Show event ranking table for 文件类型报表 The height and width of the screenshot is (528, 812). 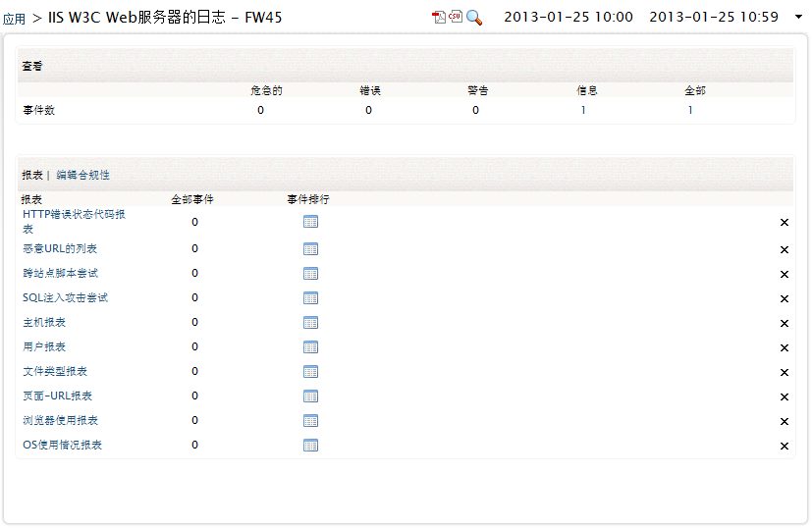click(x=310, y=372)
